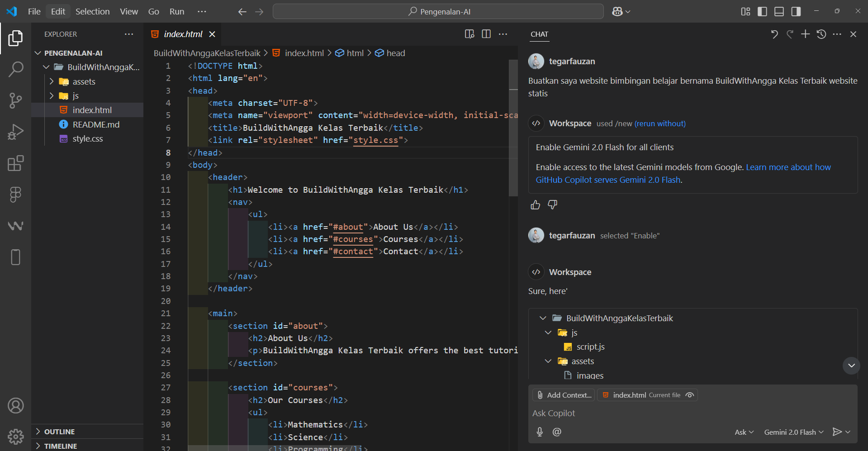Open the View menu
The height and width of the screenshot is (451, 868).
point(129,12)
